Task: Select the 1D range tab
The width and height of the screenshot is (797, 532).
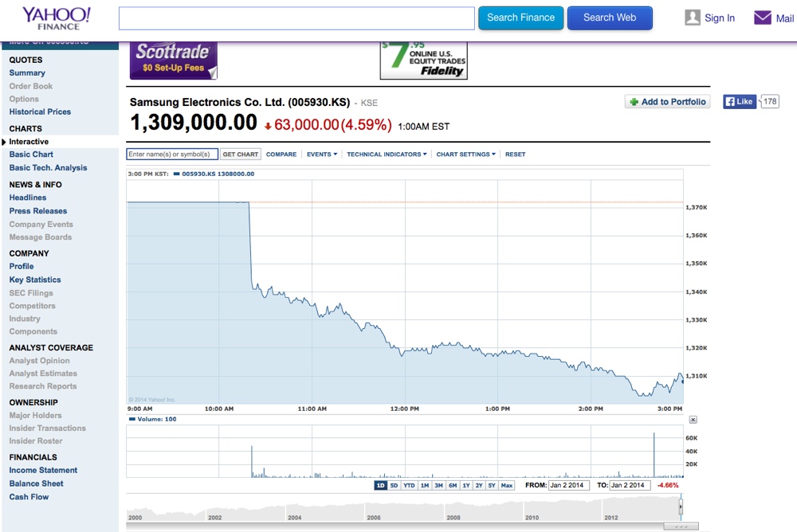Action: click(x=380, y=485)
